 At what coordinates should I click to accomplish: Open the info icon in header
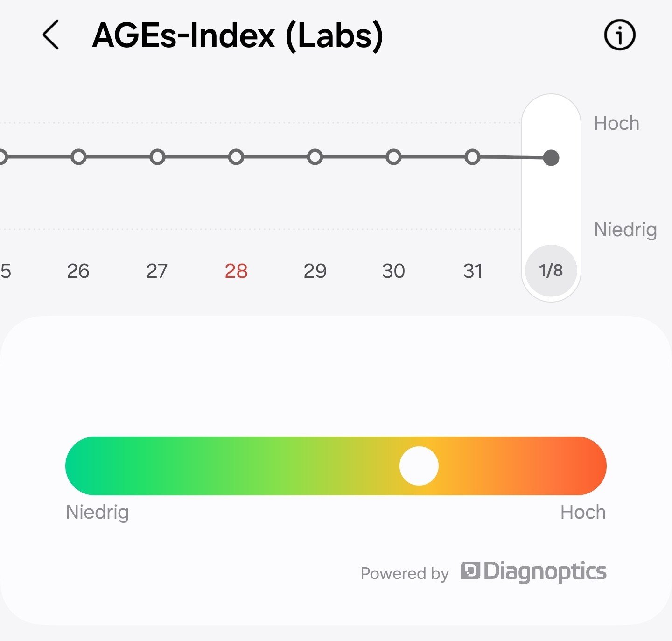click(619, 35)
